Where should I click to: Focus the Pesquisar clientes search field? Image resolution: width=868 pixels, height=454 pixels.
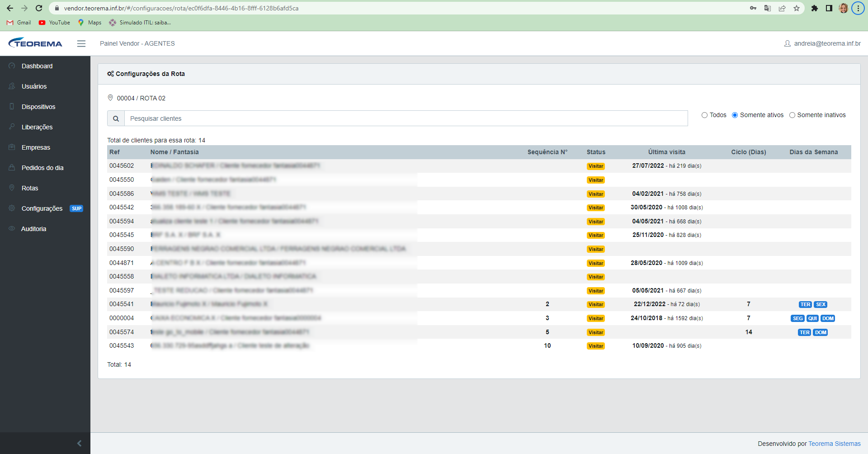(x=406, y=118)
